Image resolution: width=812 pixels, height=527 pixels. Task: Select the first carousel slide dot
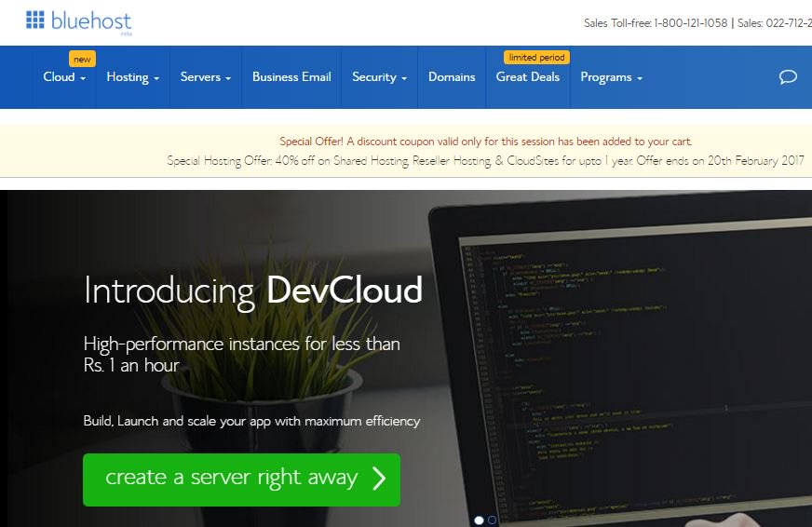479,520
